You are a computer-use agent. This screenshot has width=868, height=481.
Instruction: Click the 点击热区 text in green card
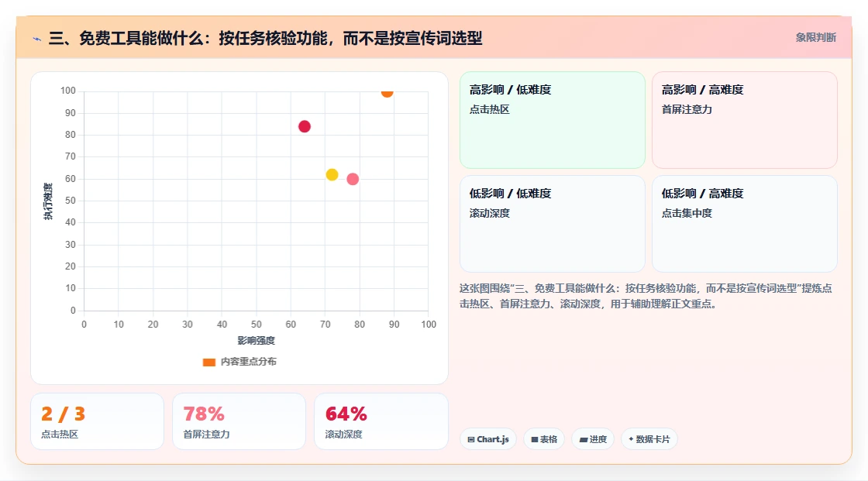click(x=489, y=109)
